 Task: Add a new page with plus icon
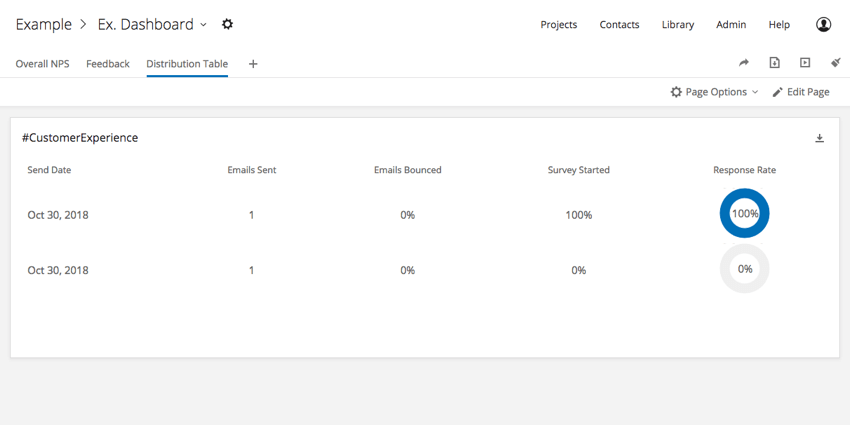tap(253, 64)
